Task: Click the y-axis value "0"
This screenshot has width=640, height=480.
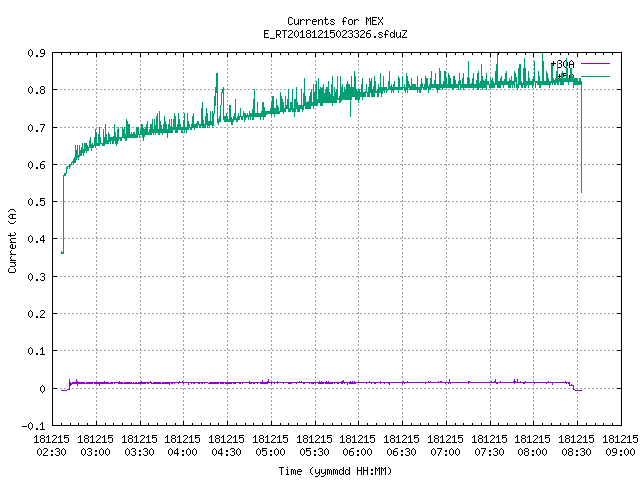Action: [42, 389]
